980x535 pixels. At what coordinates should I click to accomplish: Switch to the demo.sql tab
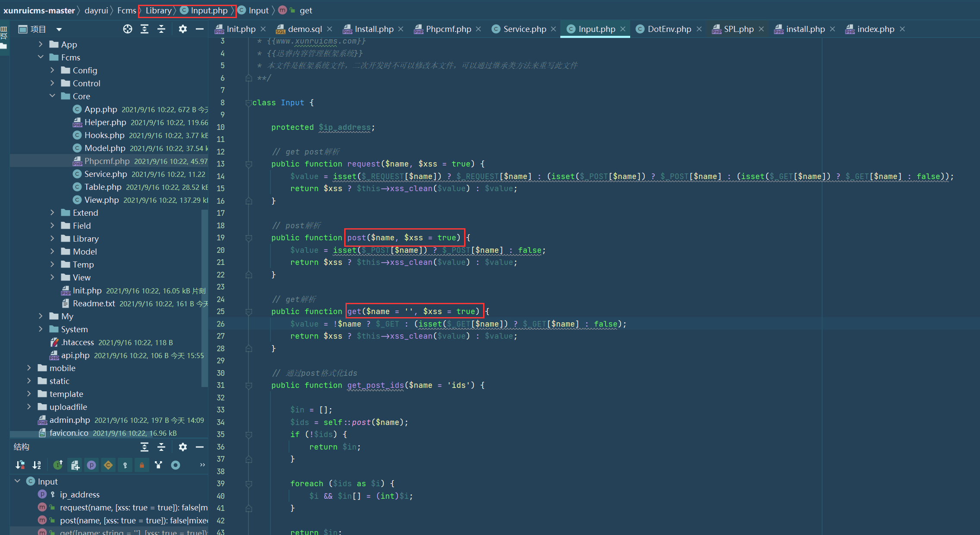tap(305, 29)
